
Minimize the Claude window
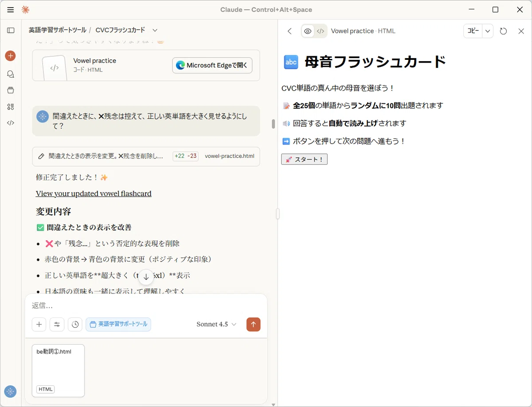click(x=471, y=9)
